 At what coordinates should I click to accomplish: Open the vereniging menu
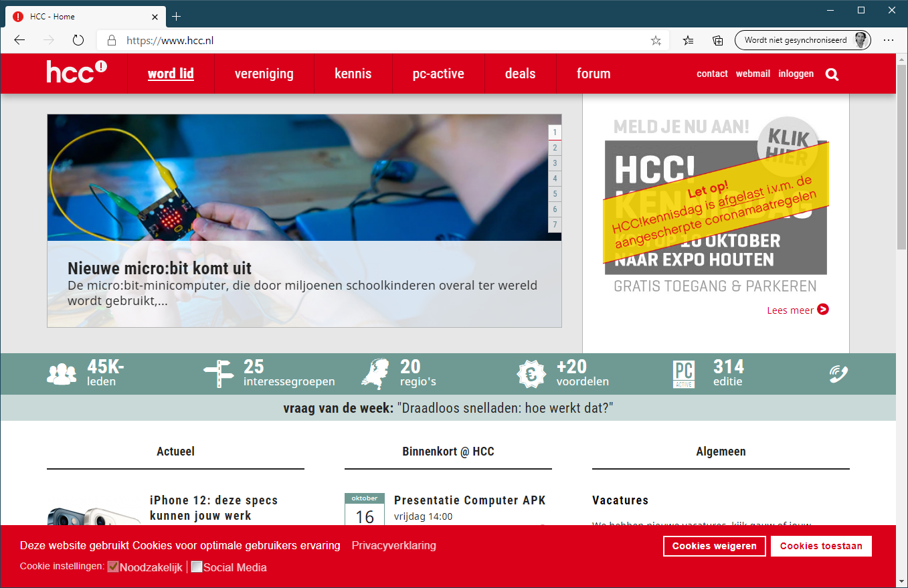click(264, 74)
